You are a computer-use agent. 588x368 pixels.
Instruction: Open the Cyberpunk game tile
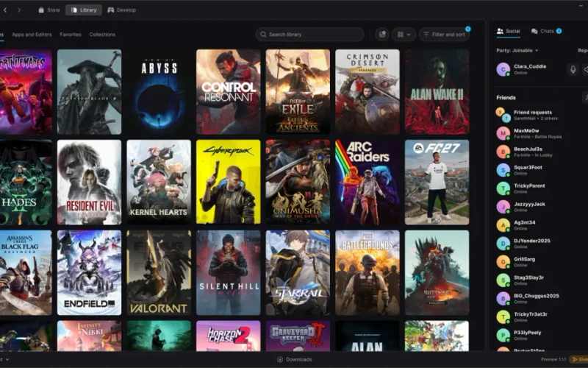pyautogui.click(x=229, y=182)
